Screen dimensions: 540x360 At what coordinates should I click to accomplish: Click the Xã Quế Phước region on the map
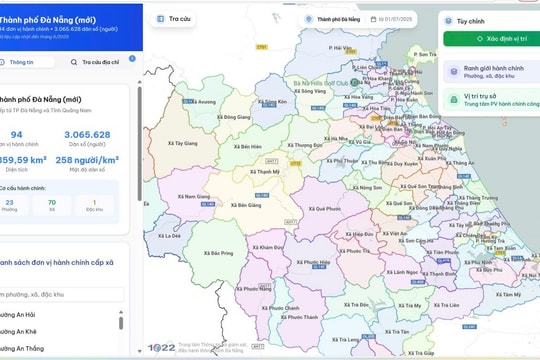tap(325, 209)
